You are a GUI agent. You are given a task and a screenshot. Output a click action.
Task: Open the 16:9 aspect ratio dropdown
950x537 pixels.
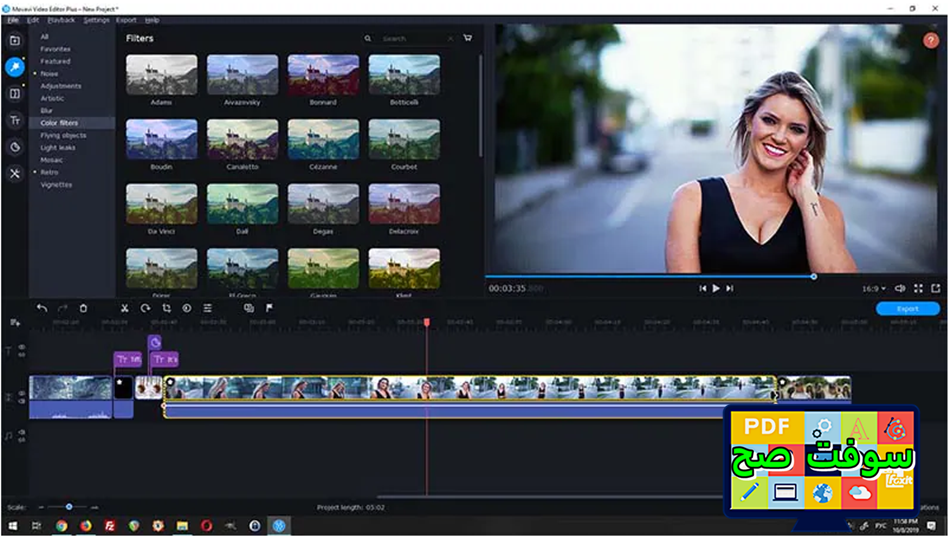pos(874,289)
